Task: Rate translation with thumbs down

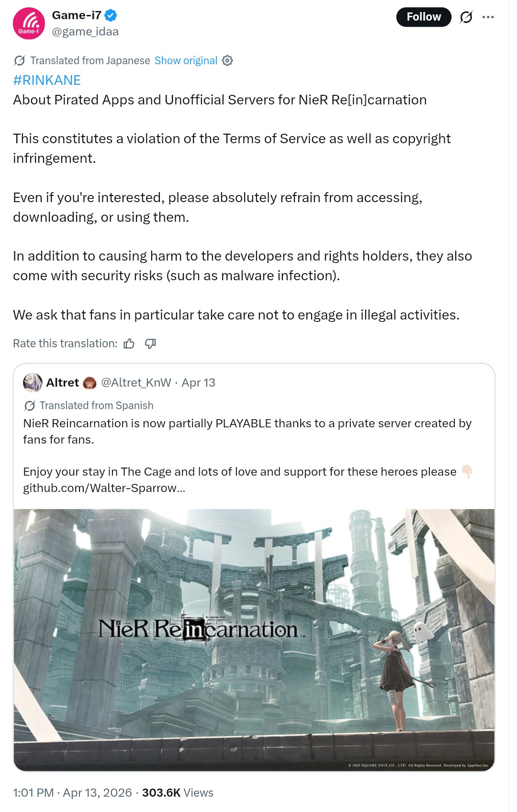Action: click(x=150, y=343)
